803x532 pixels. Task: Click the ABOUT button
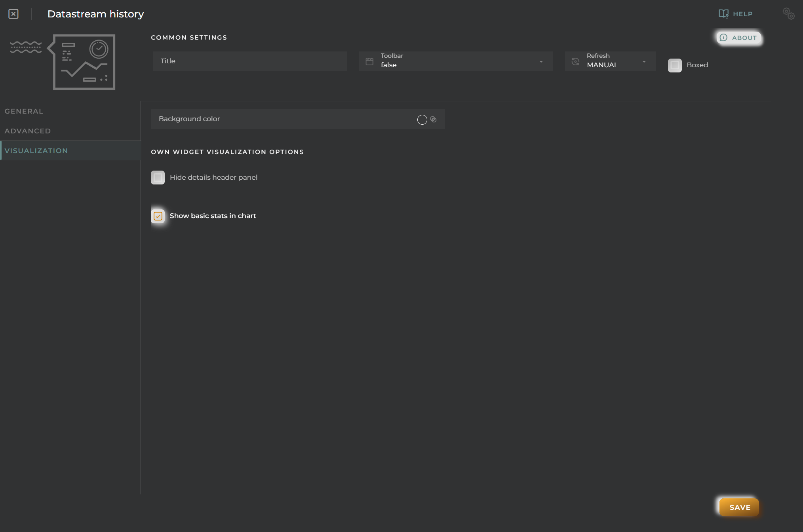click(738, 37)
